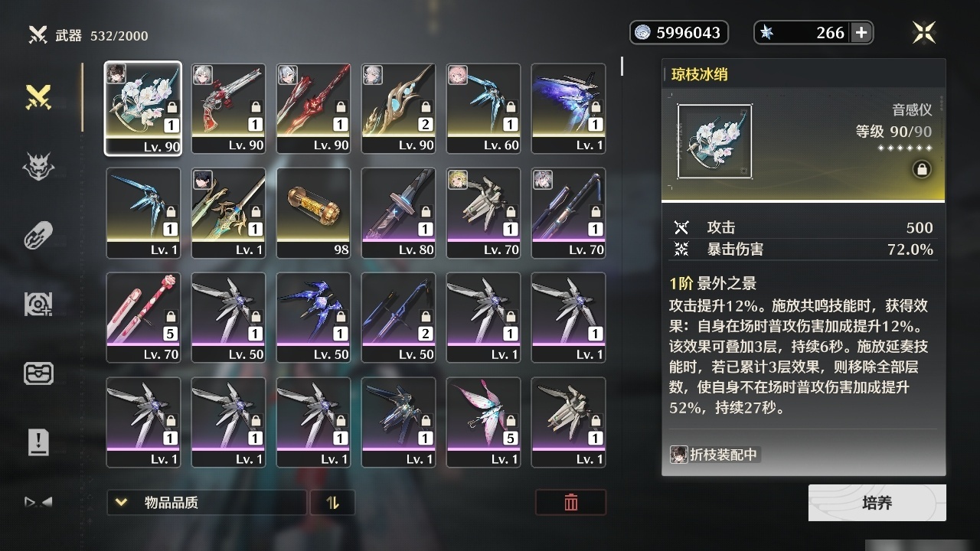Viewport: 980px width, 551px height.
Task: Toggle the sort order arrows button
Action: (332, 503)
